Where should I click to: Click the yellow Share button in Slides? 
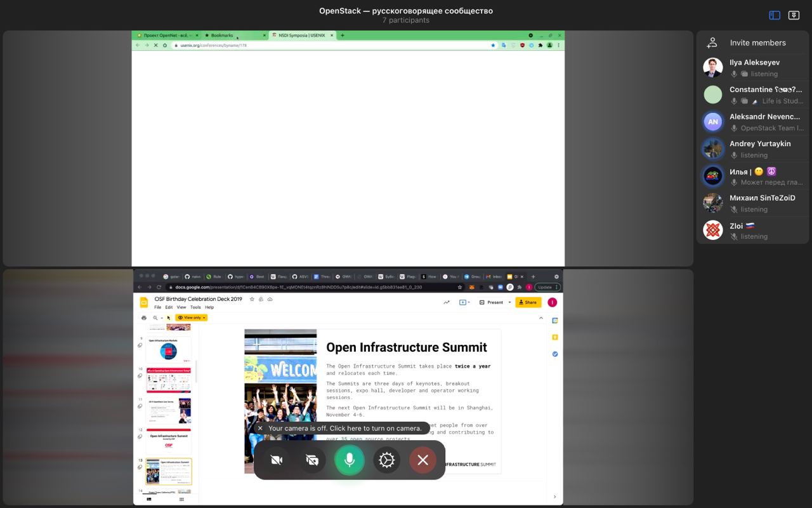(x=527, y=302)
